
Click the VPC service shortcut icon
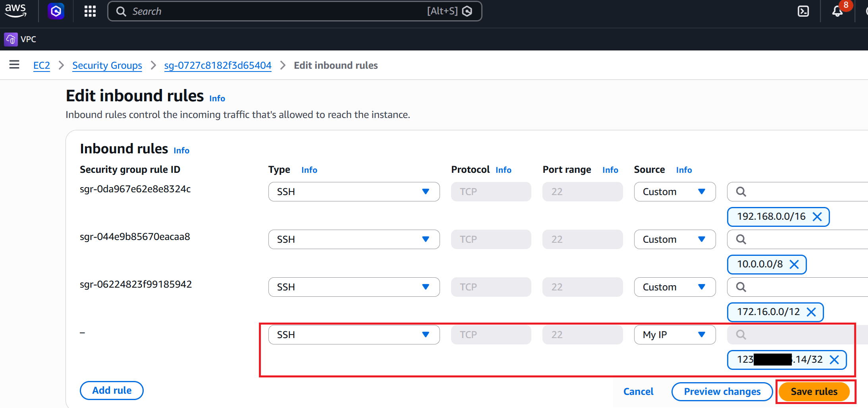pyautogui.click(x=11, y=39)
